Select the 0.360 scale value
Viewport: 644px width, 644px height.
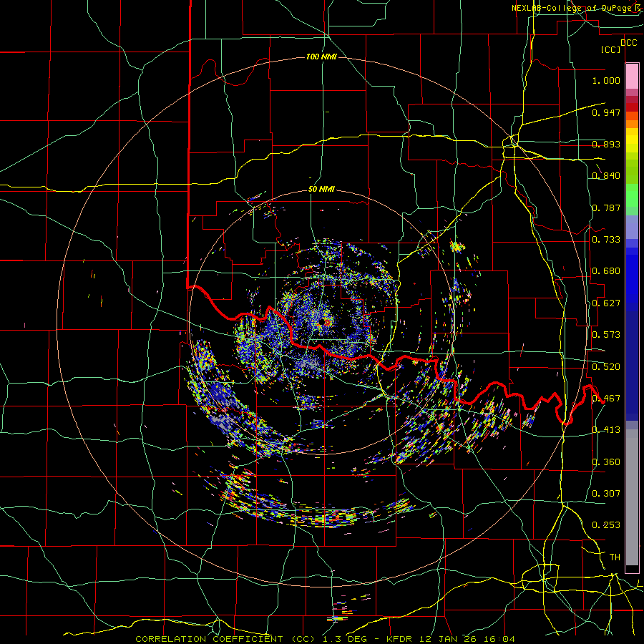click(x=606, y=462)
